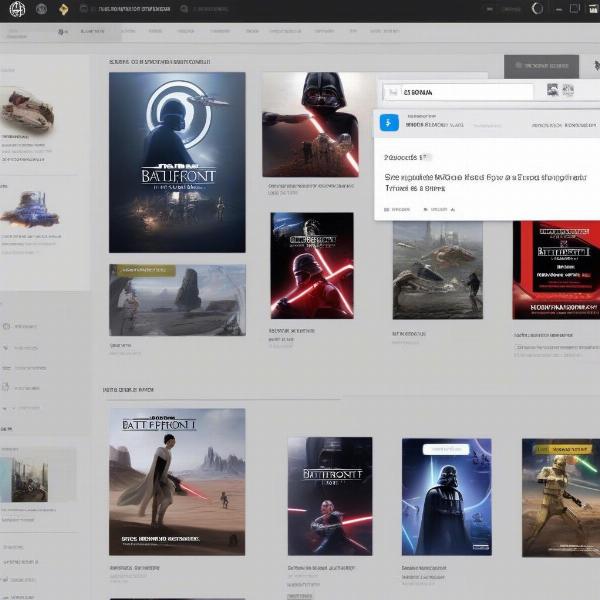Open the golden trooper poster with green saber
Image resolution: width=600 pixels, height=600 pixels.
[561, 498]
